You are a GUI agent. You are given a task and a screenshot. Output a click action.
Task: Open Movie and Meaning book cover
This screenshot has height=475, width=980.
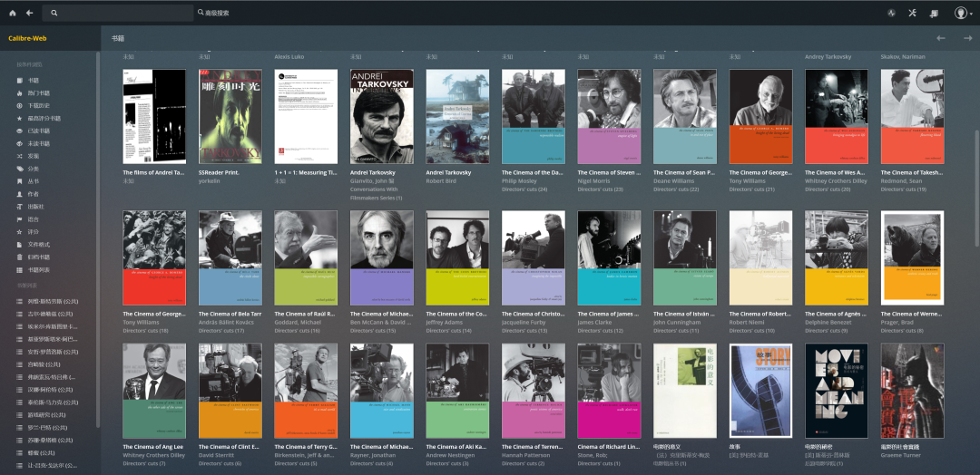837,391
